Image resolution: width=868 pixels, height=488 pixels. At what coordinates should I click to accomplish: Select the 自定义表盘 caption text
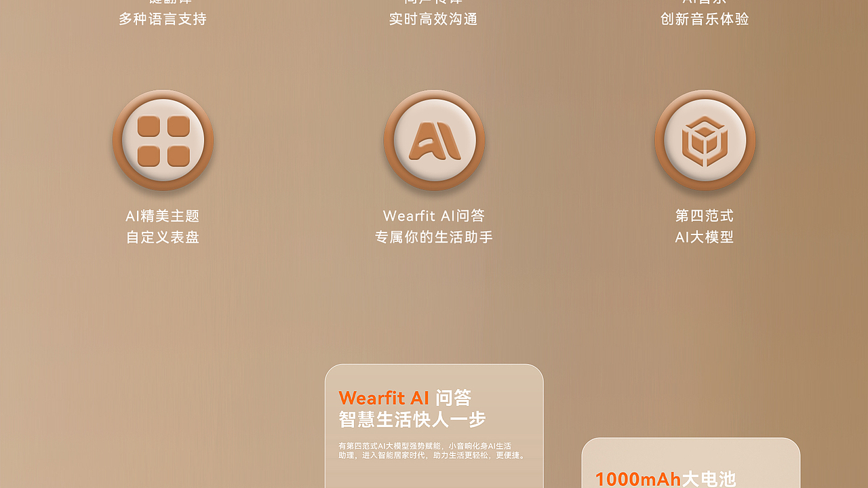click(163, 237)
